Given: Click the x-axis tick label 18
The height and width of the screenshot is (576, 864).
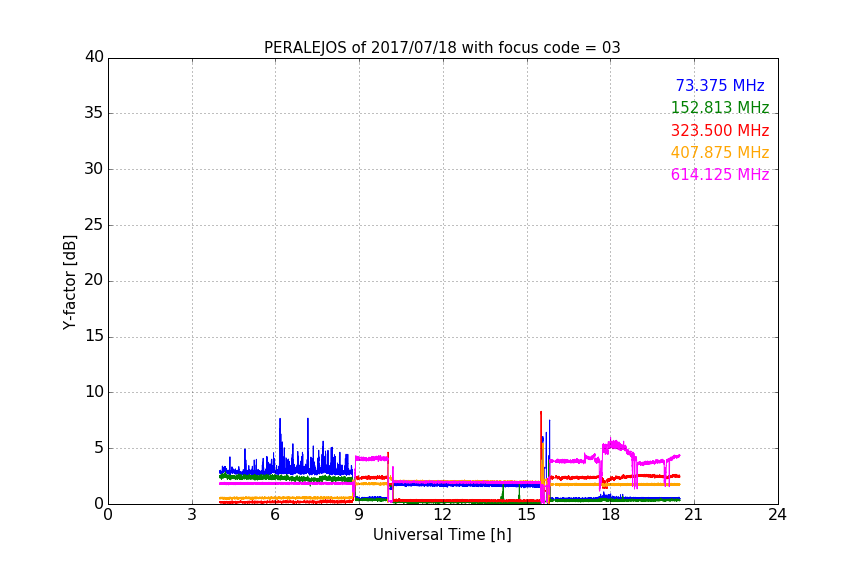Looking at the screenshot, I should point(611,515).
